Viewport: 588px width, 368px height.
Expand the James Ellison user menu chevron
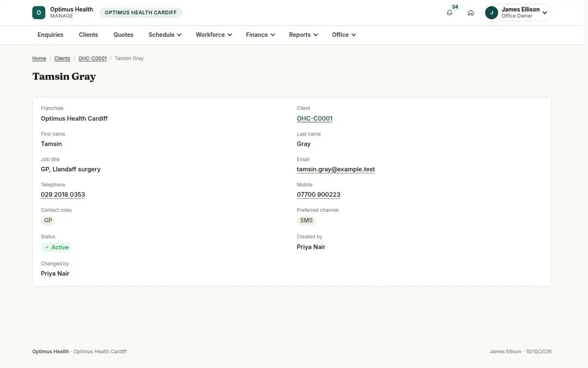pyautogui.click(x=545, y=13)
